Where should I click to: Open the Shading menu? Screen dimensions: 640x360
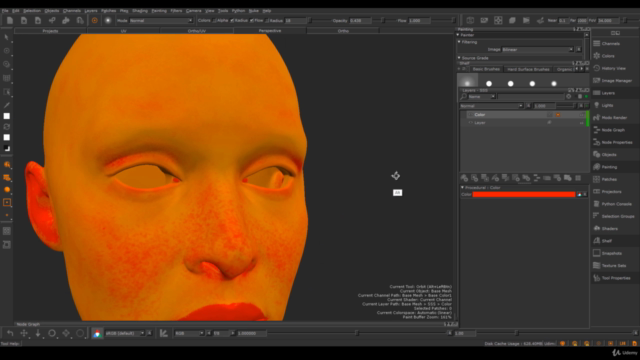140,11
